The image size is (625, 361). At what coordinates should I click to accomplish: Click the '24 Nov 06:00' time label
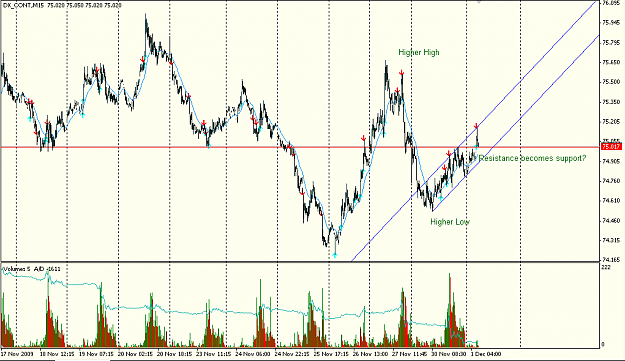[252, 354]
